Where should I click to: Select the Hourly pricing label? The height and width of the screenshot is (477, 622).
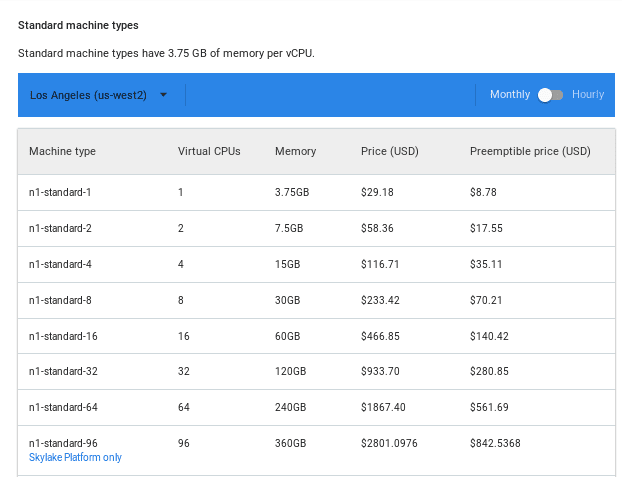[x=588, y=95]
